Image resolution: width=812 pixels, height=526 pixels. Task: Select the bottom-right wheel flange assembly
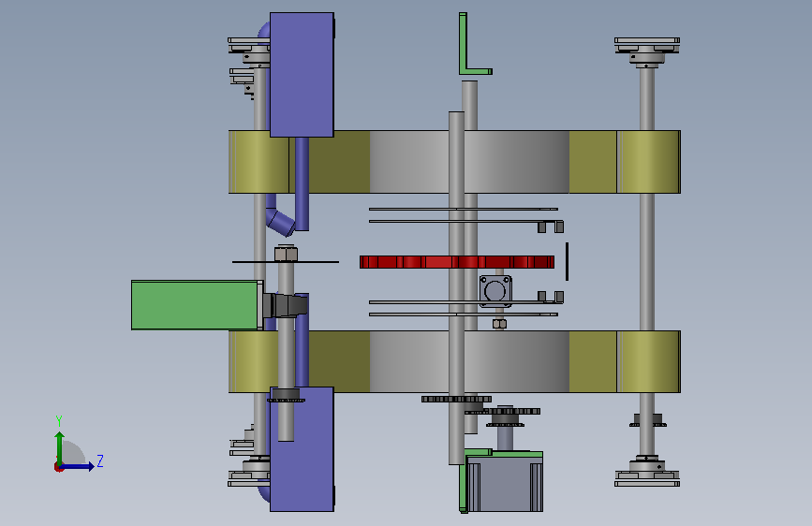pyautogui.click(x=647, y=471)
